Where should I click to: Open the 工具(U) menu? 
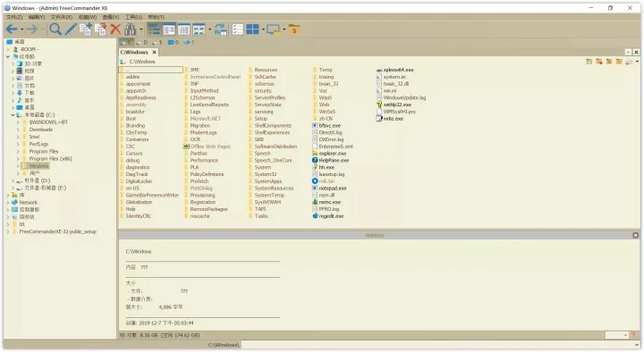coord(133,17)
